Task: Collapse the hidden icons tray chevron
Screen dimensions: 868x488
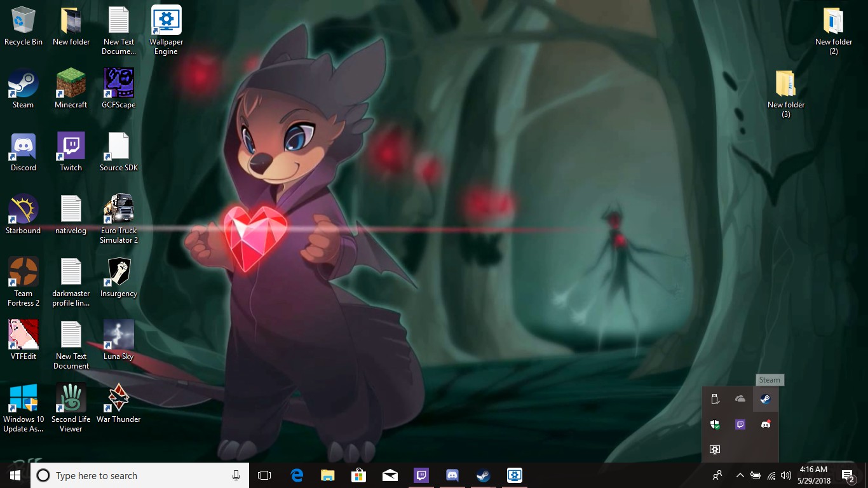Action: pyautogui.click(x=740, y=475)
